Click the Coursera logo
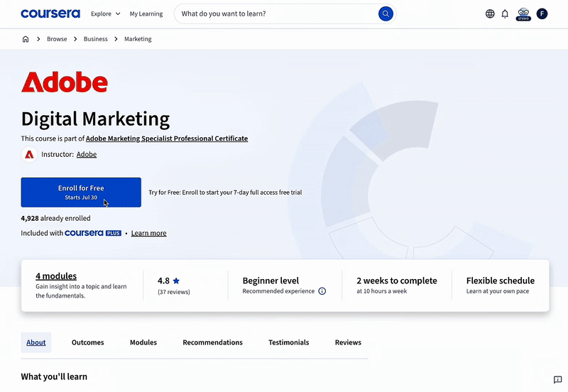Viewport: 568px width, 392px height. click(x=50, y=13)
